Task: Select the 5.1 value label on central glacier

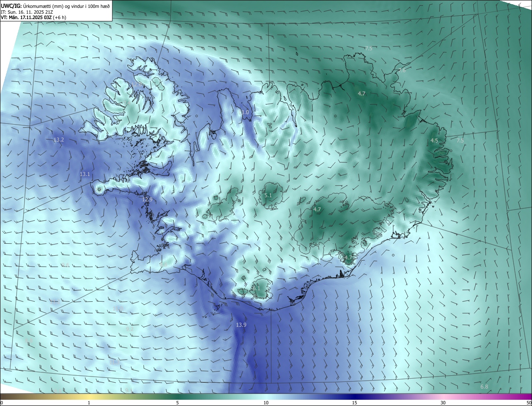Action: (268, 195)
